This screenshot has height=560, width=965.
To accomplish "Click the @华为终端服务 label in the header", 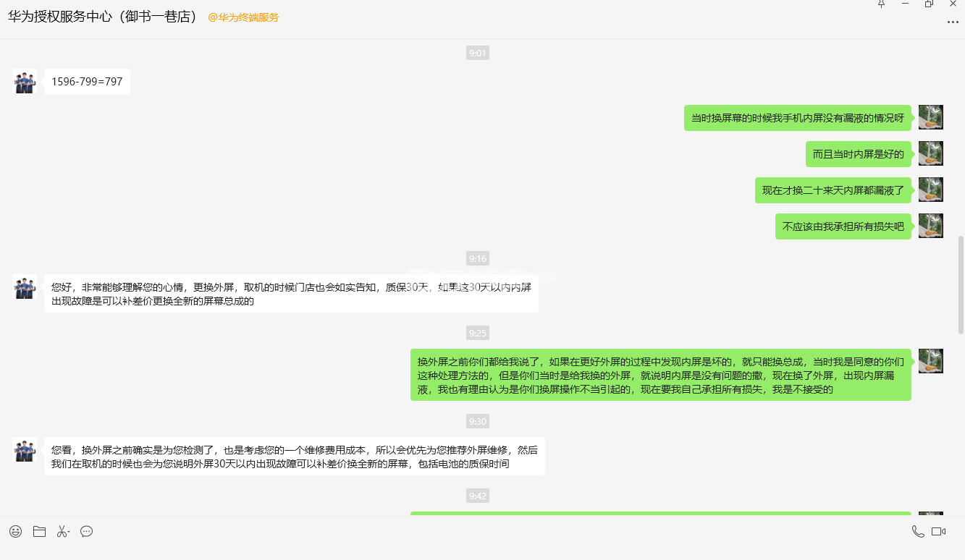I will (x=243, y=17).
